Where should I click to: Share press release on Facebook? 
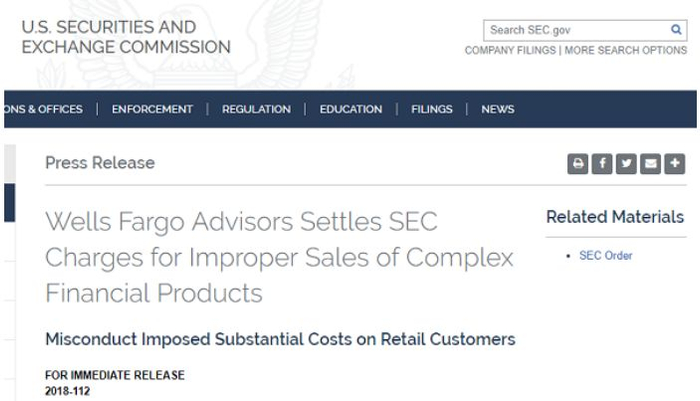coord(602,164)
